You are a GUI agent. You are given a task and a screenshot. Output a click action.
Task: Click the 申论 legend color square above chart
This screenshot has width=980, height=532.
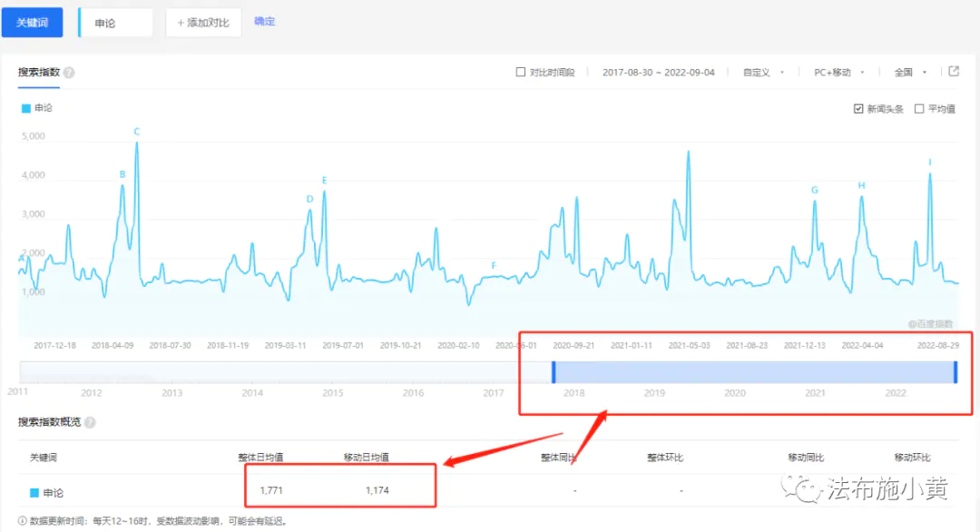click(x=25, y=108)
